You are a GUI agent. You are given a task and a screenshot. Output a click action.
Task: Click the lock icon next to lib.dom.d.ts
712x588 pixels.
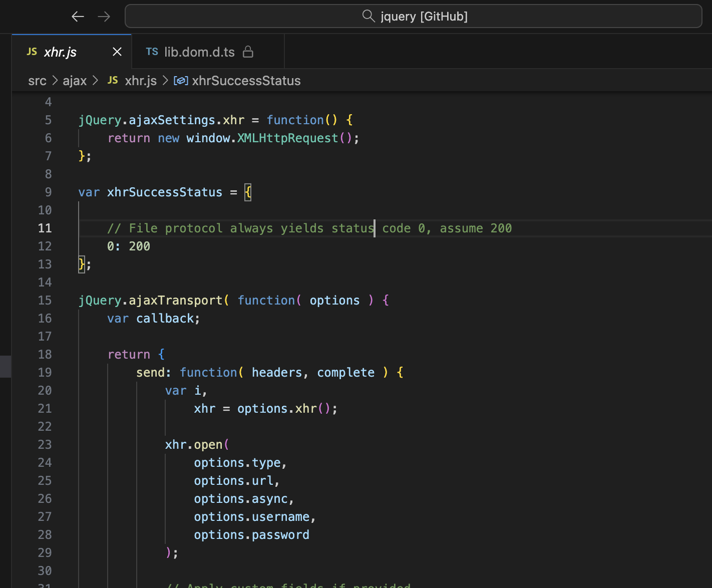249,52
